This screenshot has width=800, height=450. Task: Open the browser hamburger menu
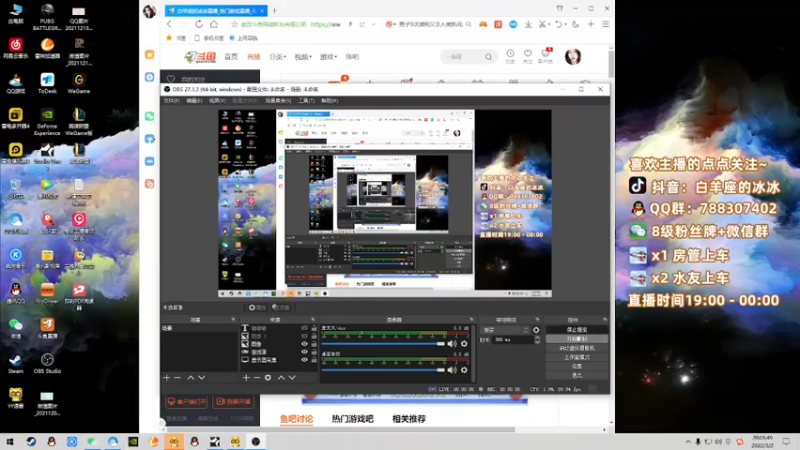(606, 24)
